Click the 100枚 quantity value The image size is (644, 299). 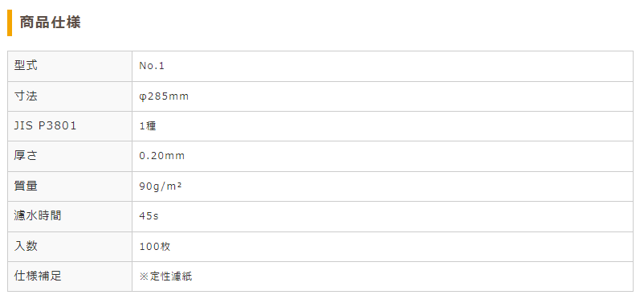pyautogui.click(x=155, y=247)
